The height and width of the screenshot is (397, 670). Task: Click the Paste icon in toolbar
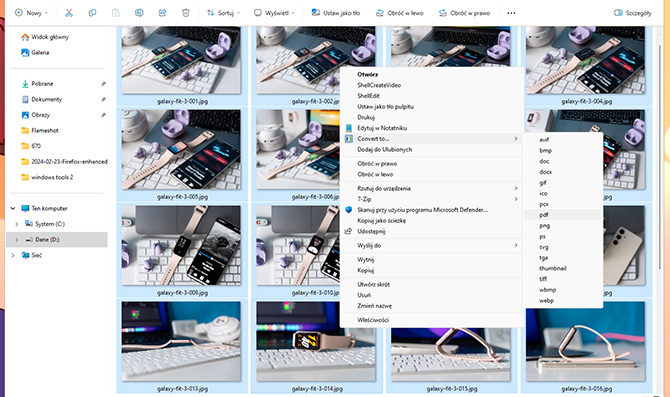click(x=116, y=13)
